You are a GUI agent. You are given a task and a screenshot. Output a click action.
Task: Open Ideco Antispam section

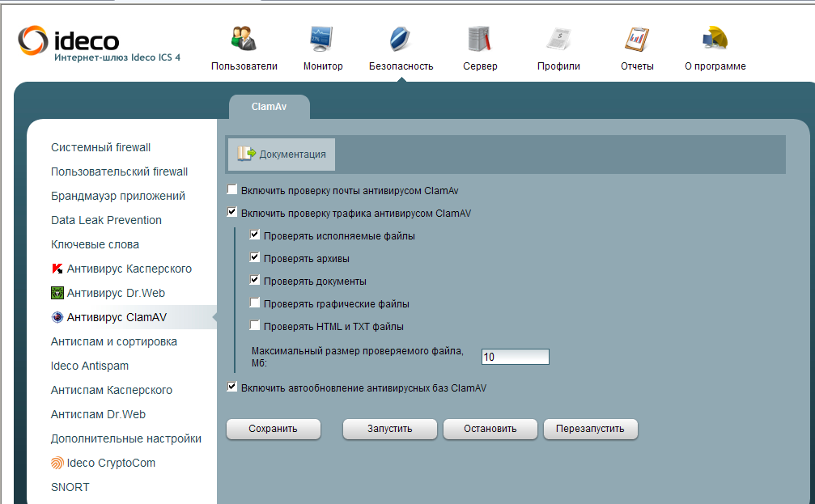tap(90, 366)
